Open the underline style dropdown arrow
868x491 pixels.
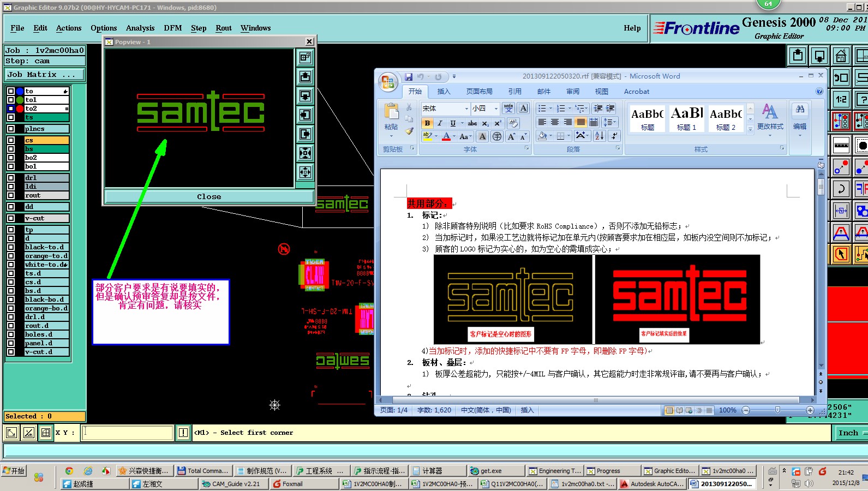(x=462, y=123)
